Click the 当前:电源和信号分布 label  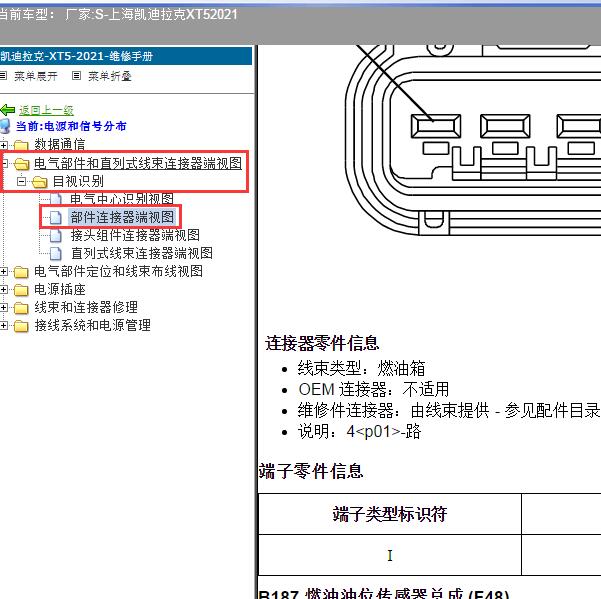tap(71, 126)
